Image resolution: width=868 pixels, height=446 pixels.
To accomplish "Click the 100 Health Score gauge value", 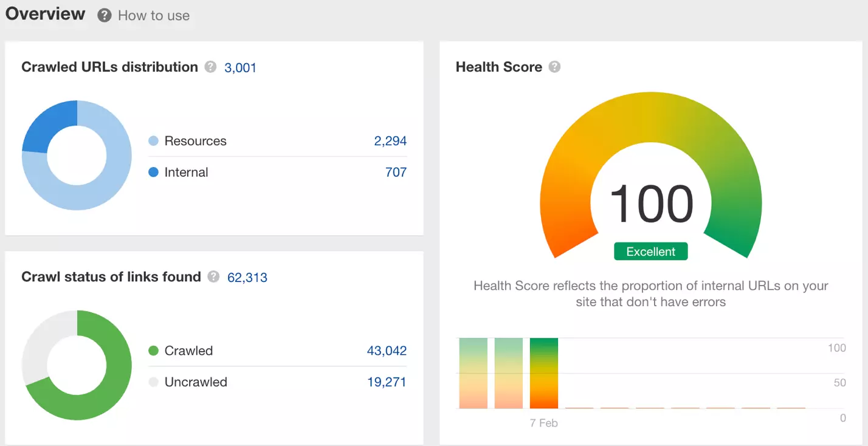I will pyautogui.click(x=650, y=204).
